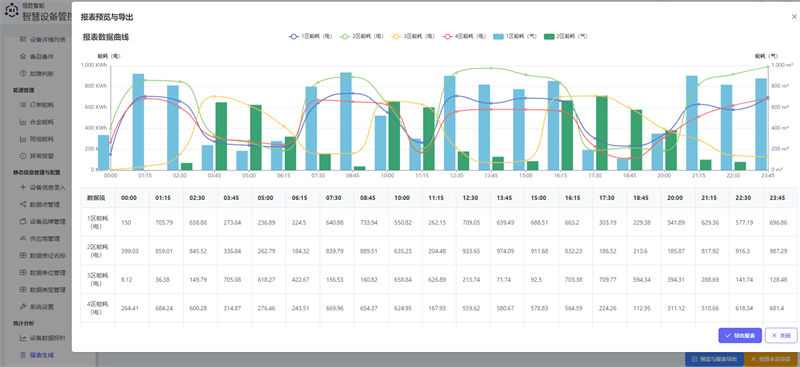Click the cell value 8.12
Image resolution: width=800 pixels, height=367 pixels.
(127, 280)
